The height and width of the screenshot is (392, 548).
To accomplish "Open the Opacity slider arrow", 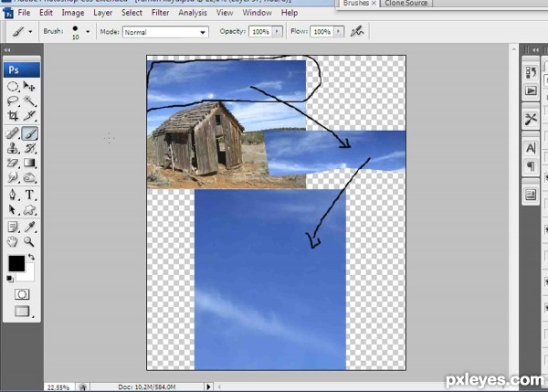I will 277,31.
